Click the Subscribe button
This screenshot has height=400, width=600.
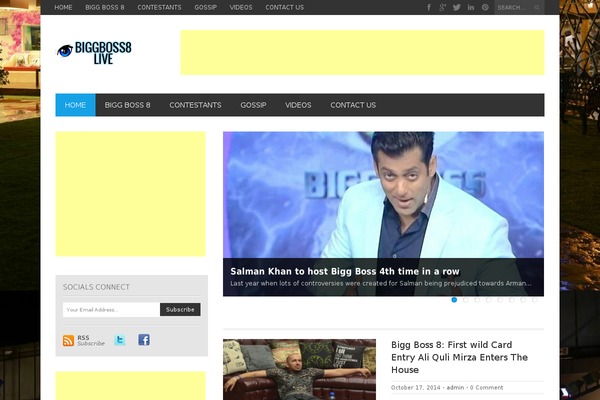(x=180, y=310)
